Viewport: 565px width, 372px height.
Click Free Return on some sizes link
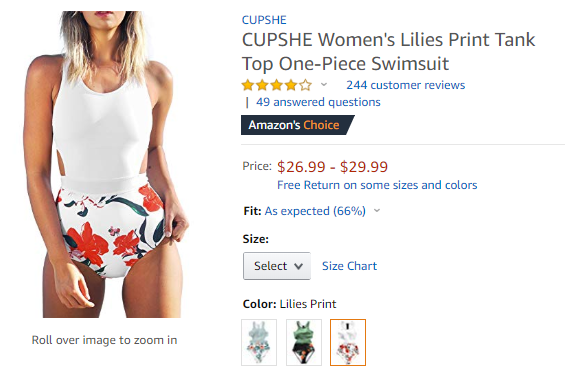tap(377, 185)
